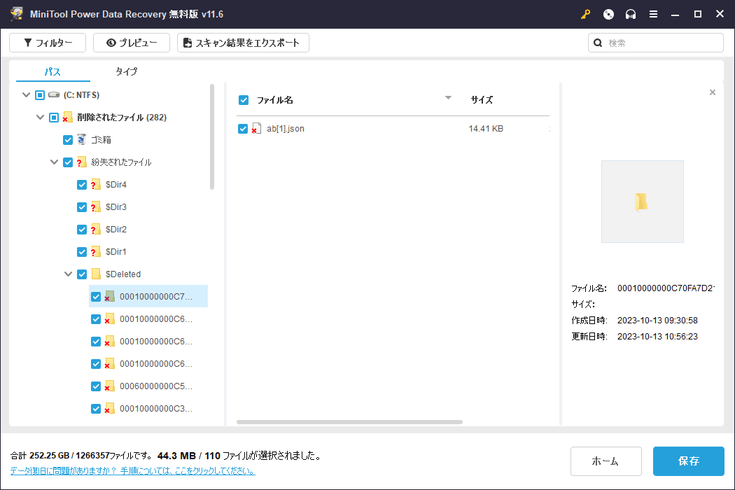Click the ab[1].json deleted file icon
Viewport: 735px width, 490px height.
[257, 129]
